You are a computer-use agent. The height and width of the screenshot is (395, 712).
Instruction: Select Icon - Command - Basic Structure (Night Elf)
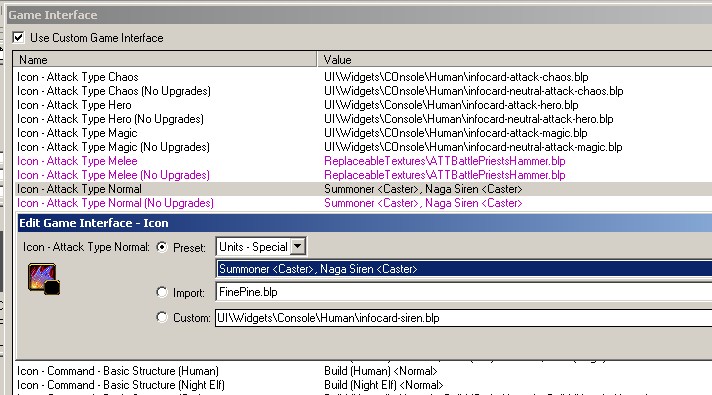click(x=121, y=385)
